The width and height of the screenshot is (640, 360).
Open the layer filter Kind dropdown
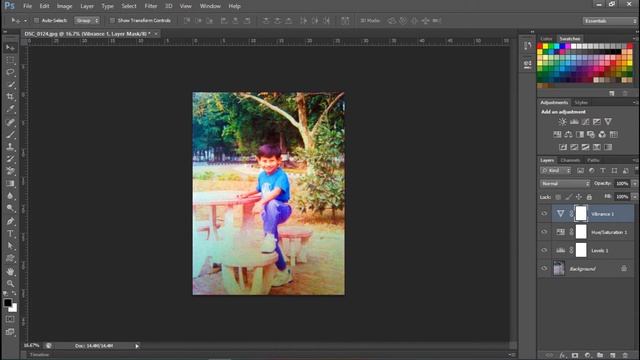coord(555,171)
